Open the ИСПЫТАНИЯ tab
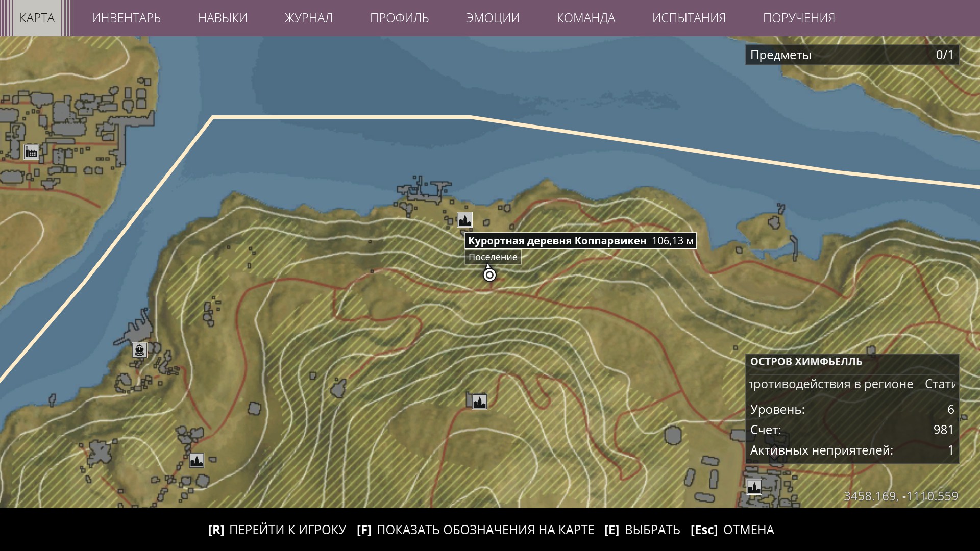980x551 pixels. (689, 18)
